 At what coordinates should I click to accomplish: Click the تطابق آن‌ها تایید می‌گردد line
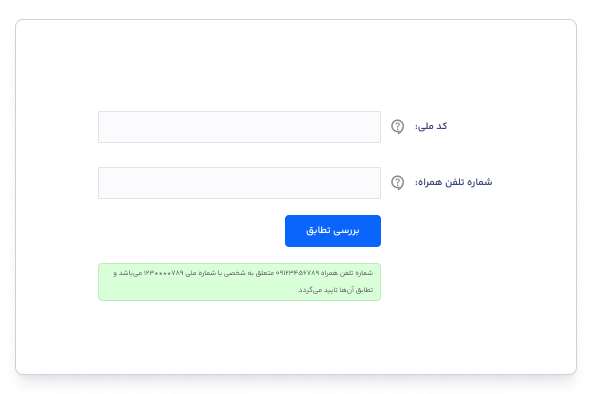click(x=336, y=290)
